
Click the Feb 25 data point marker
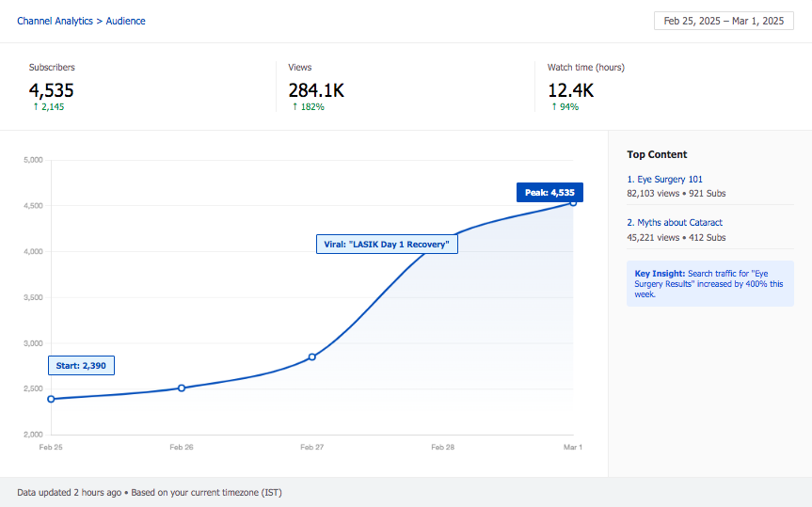pyautogui.click(x=51, y=399)
